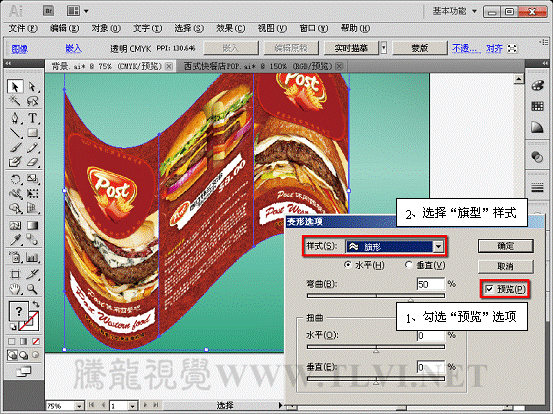This screenshot has width=553, height=414.
Task: Open the 不透... opacity link
Action: click(x=466, y=48)
